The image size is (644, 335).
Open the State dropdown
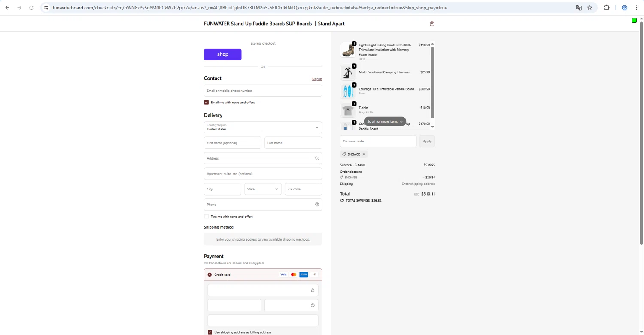(x=263, y=189)
